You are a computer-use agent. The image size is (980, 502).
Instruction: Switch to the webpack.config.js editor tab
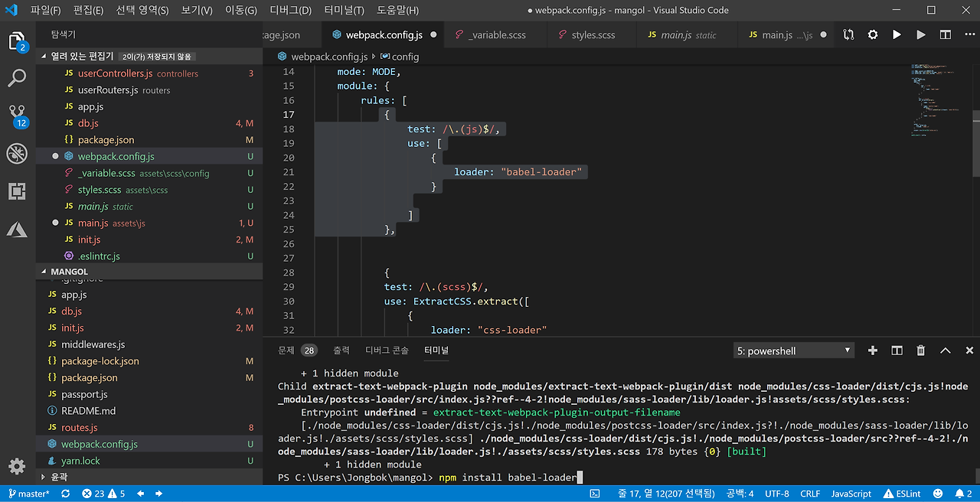(384, 34)
